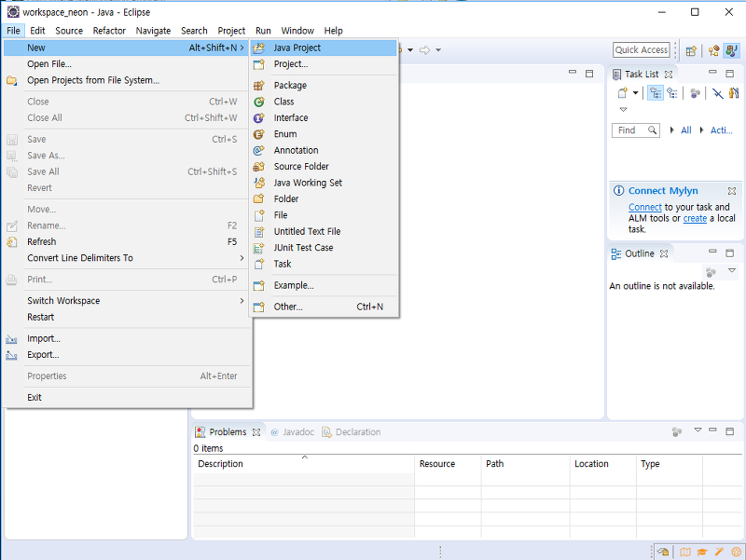The width and height of the screenshot is (746, 560).
Task: Switch to the highlighted Java perspective button
Action: (731, 50)
